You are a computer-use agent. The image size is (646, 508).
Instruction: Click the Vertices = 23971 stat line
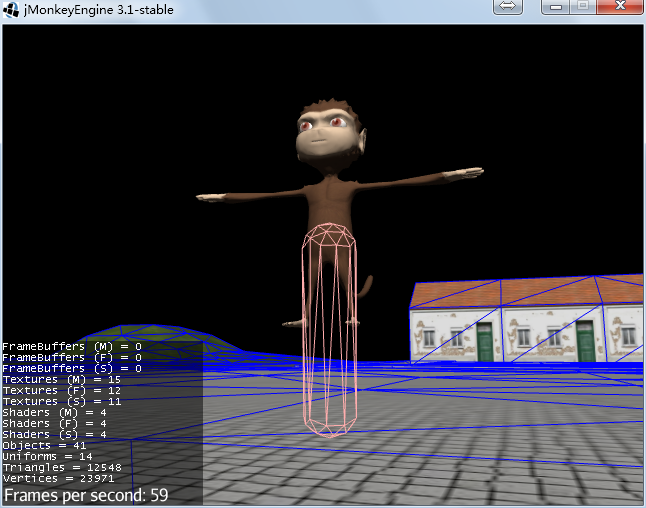59,479
